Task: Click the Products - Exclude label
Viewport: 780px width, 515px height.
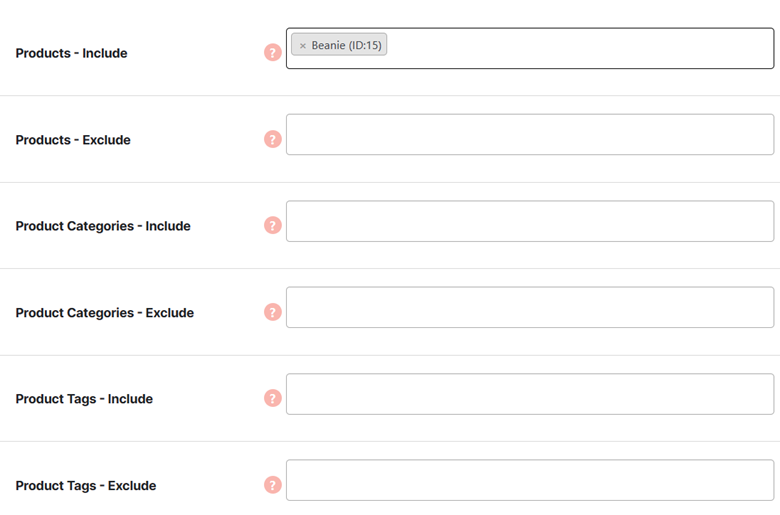Action: pos(73,140)
